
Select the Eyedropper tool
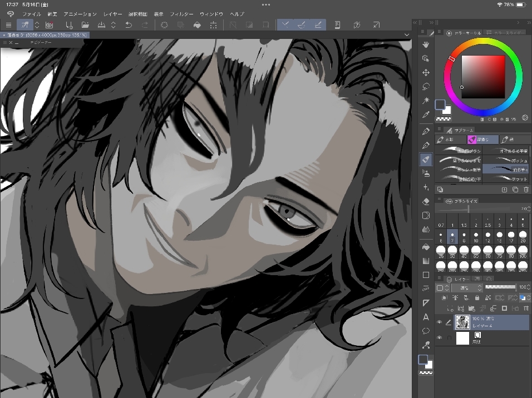pos(426,115)
